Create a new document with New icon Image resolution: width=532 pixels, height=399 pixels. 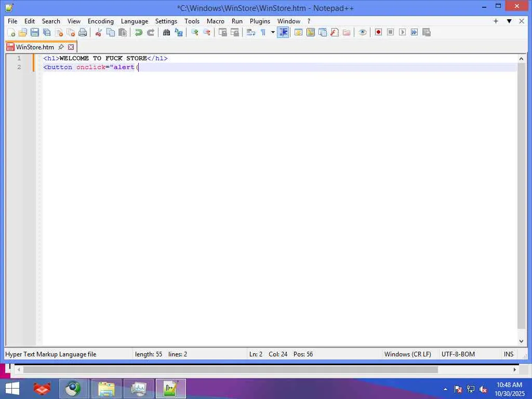coord(11,33)
